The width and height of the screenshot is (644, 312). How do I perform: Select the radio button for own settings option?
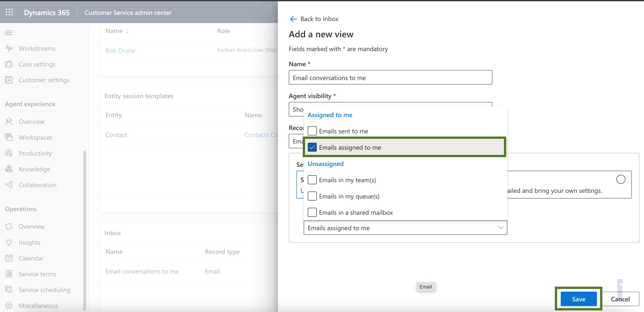coord(621,179)
